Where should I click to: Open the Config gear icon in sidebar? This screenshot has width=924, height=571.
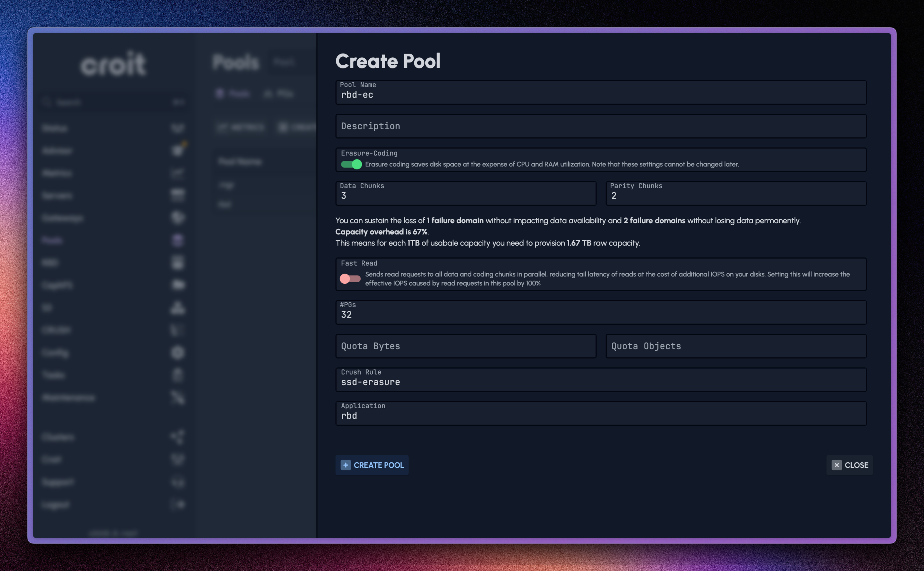click(178, 352)
